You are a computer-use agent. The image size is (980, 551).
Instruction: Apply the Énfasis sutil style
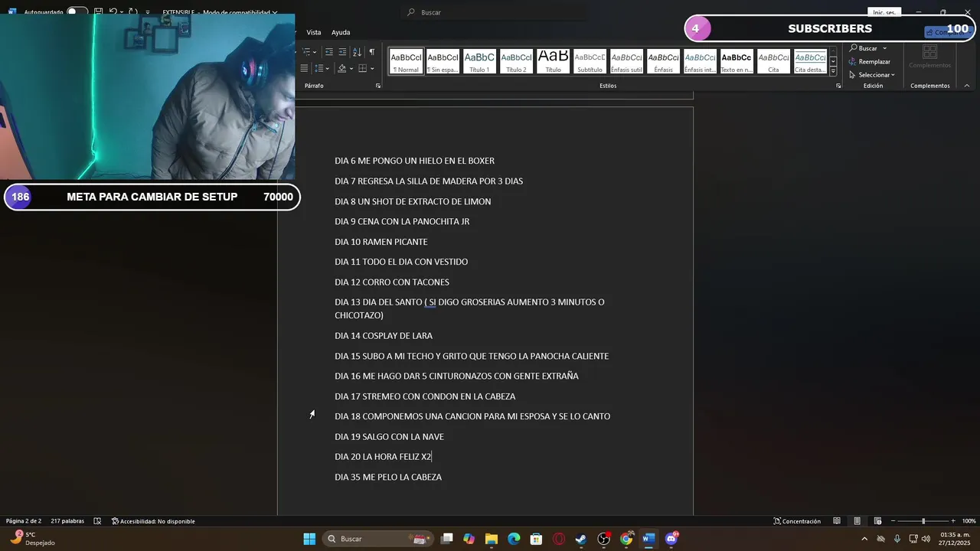tap(626, 61)
